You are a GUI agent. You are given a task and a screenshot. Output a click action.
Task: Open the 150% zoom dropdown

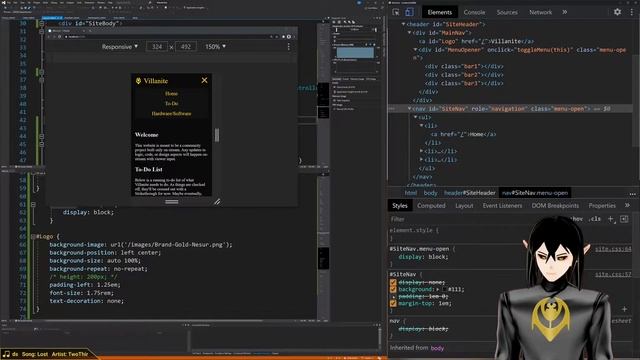215,47
